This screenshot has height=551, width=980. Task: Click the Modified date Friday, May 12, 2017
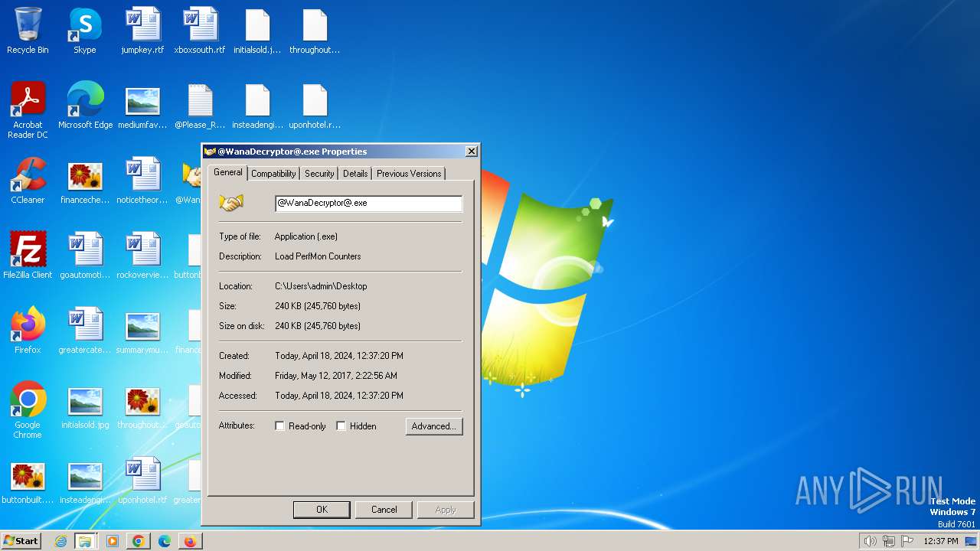tap(336, 376)
